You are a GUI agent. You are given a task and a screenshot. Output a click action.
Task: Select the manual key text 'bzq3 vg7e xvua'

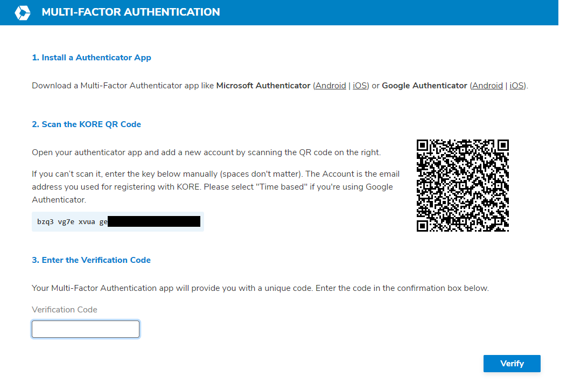[66, 221]
